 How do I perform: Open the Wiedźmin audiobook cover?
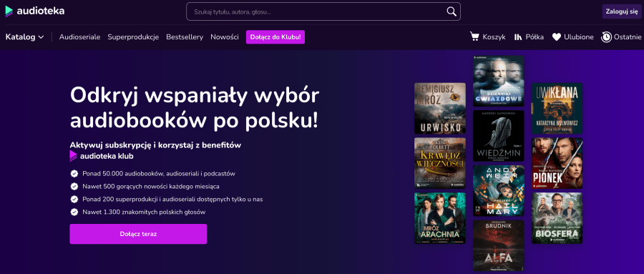coord(498,135)
